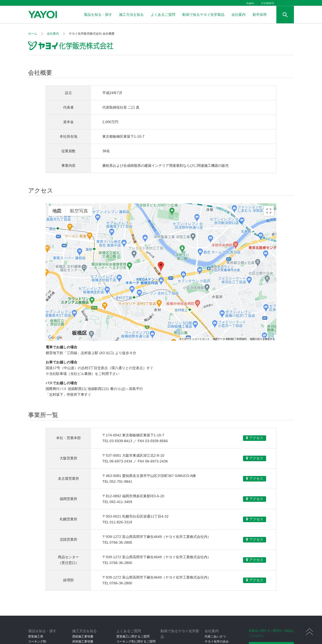
Task: Click 地図の誤りを報告する link
Action: pos(262,339)
